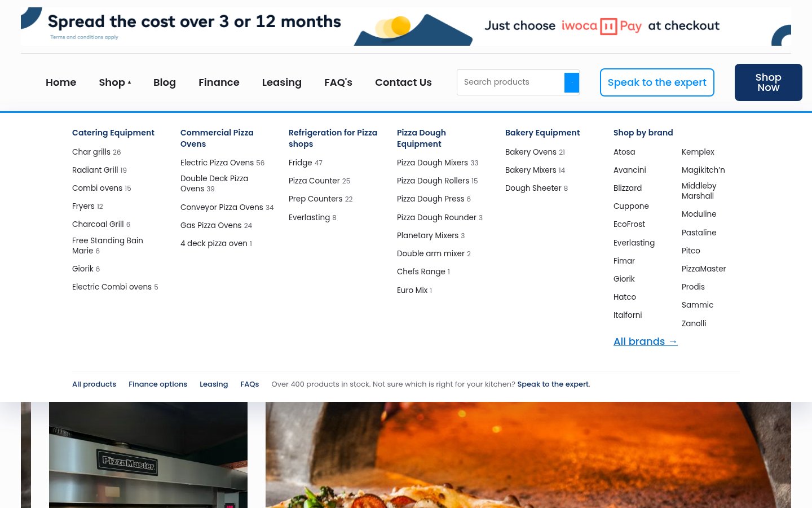
Task: Click the Shop Now button
Action: (x=769, y=82)
